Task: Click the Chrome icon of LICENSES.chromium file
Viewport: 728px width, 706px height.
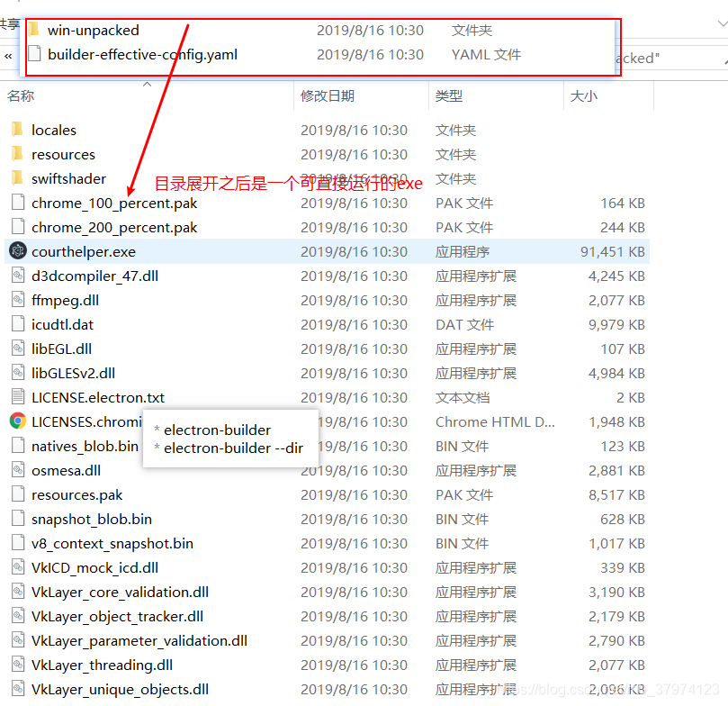Action: tap(18, 421)
